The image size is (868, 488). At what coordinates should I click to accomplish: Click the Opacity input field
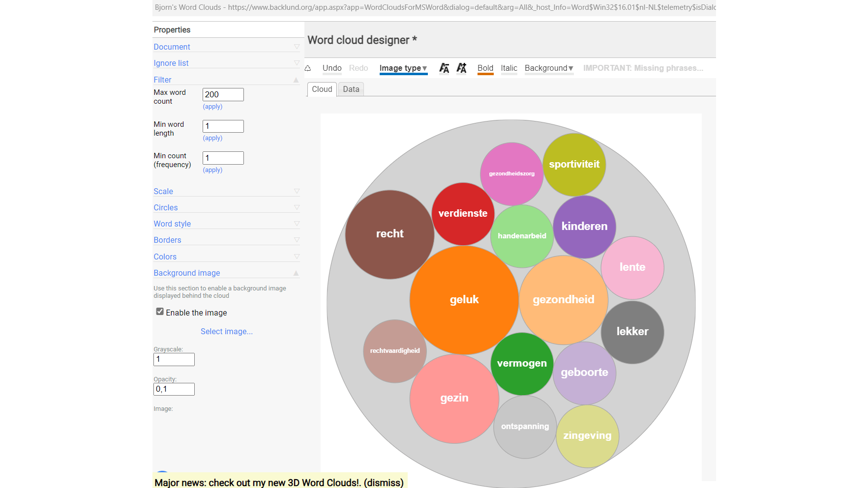pos(174,389)
